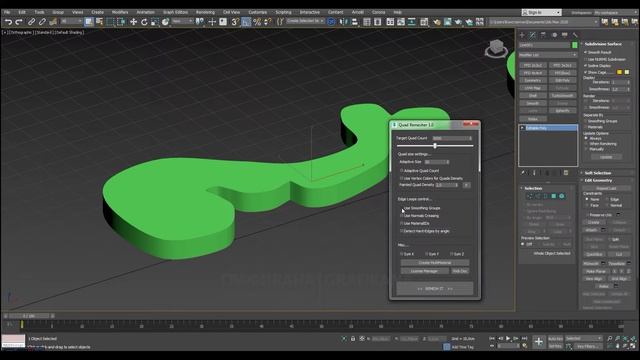Click the Pin Stack icon below modifier stack
Screen dimensions: 640x360
[523, 173]
